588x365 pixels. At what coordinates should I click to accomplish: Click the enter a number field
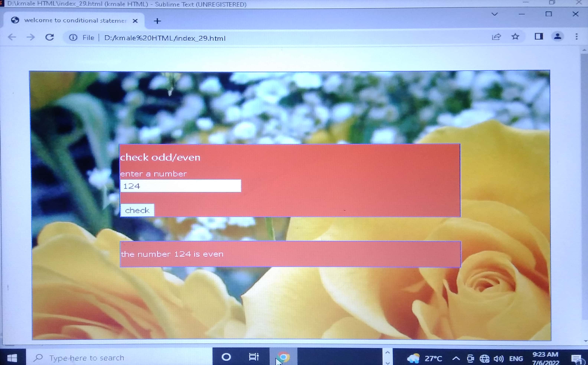180,186
